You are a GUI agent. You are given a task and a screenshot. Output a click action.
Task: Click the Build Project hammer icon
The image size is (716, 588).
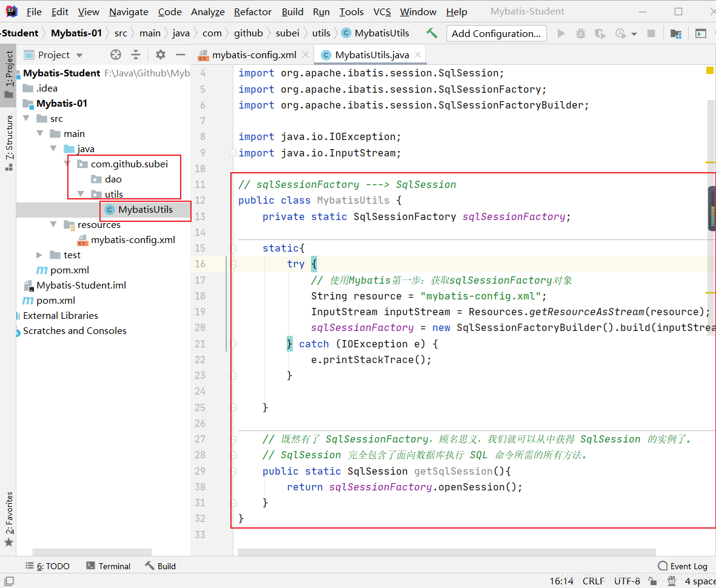432,33
